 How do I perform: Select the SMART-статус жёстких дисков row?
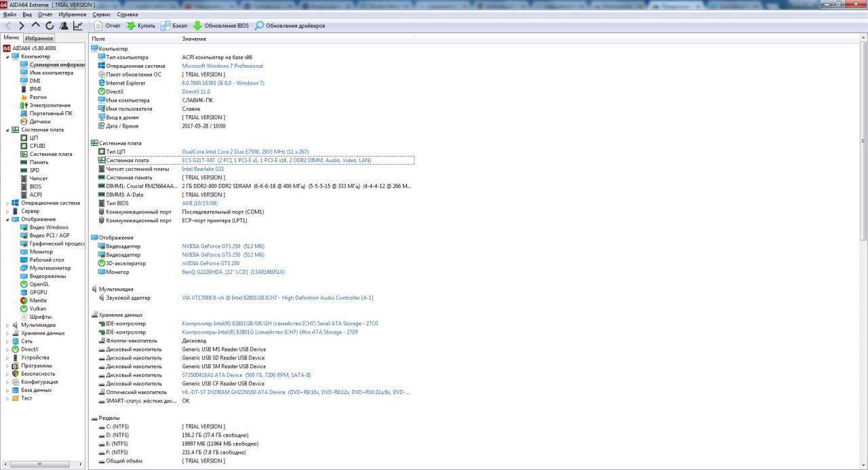click(252, 401)
